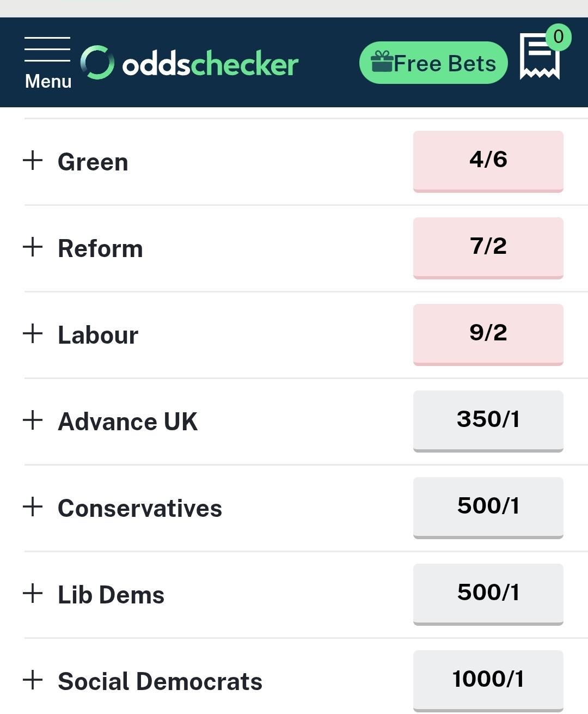Select the 350/1 odds for Advance UK
The width and height of the screenshot is (588, 714).
coord(488,420)
